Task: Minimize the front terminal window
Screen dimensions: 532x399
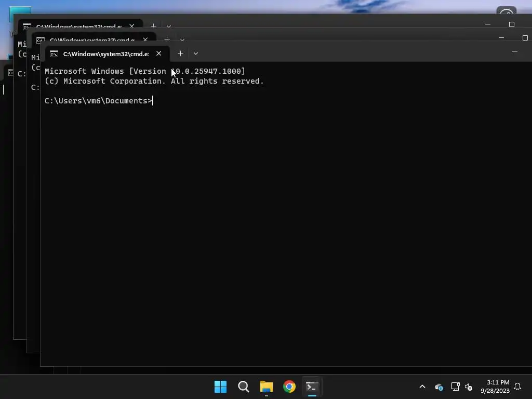Action: point(515,51)
